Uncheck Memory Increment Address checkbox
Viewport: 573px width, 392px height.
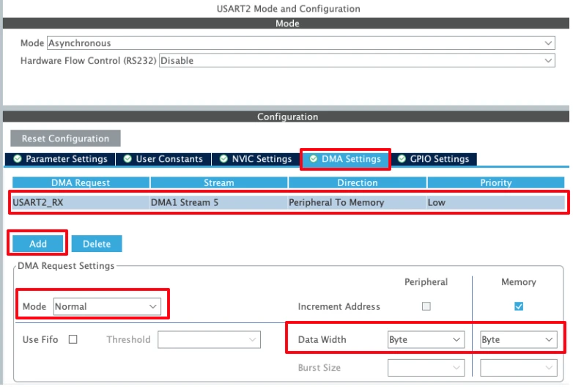coord(519,307)
